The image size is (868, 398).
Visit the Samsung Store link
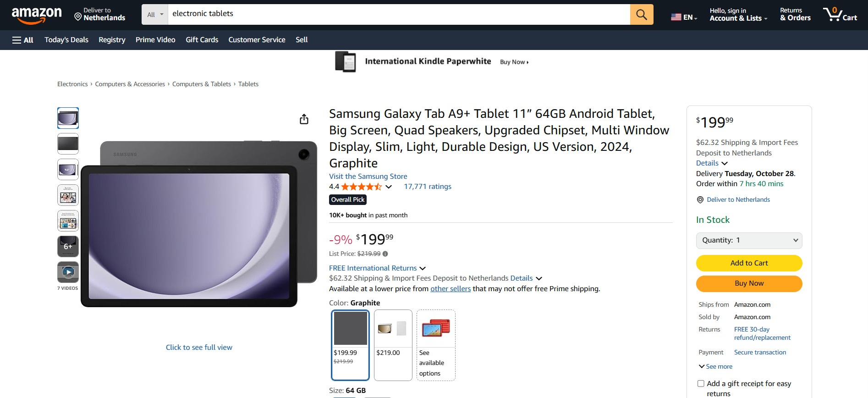pyautogui.click(x=368, y=177)
